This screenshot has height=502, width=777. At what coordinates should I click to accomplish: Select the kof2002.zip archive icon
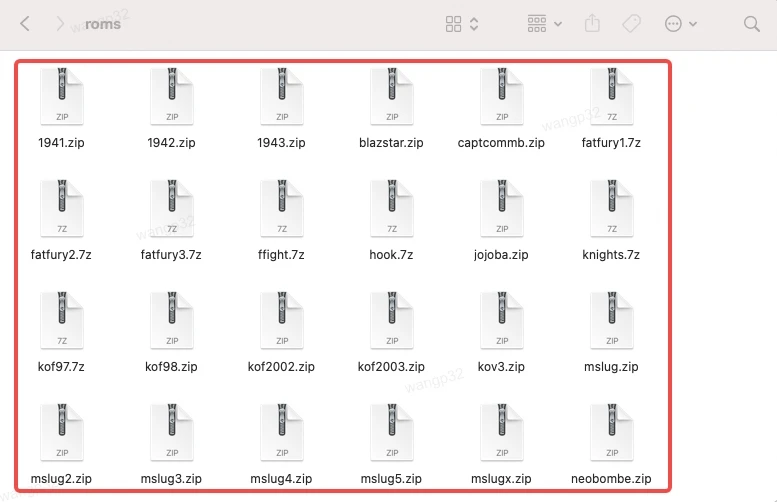(x=282, y=320)
